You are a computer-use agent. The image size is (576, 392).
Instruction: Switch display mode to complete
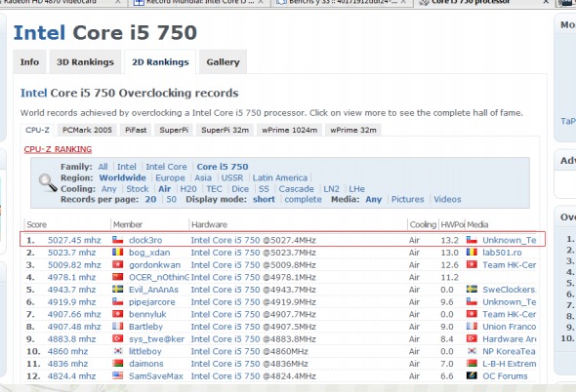point(303,199)
